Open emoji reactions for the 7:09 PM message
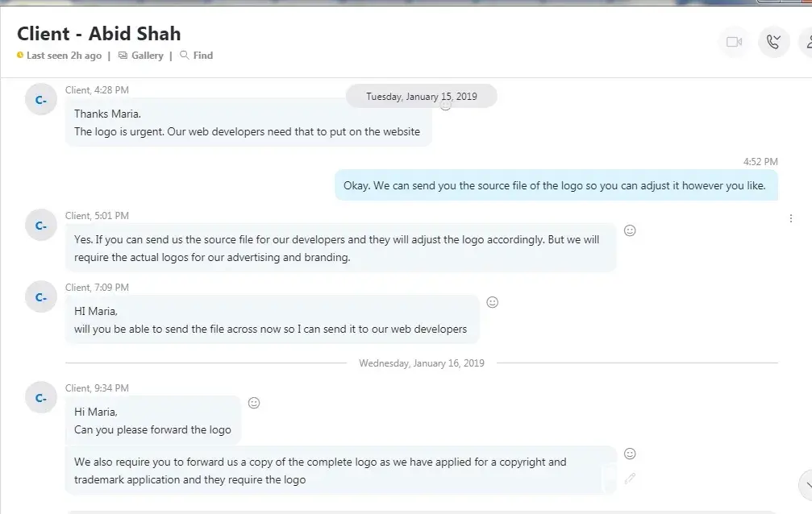Image resolution: width=812 pixels, height=514 pixels. pyautogui.click(x=493, y=302)
